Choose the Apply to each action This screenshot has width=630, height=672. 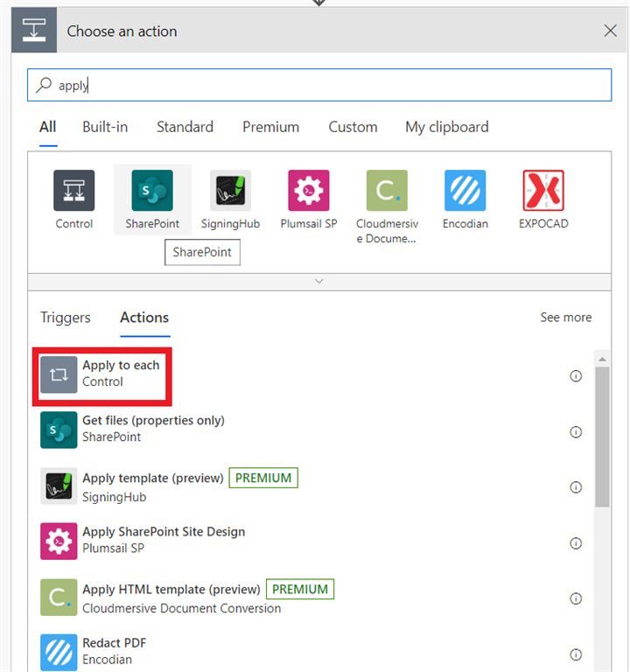pos(121,365)
